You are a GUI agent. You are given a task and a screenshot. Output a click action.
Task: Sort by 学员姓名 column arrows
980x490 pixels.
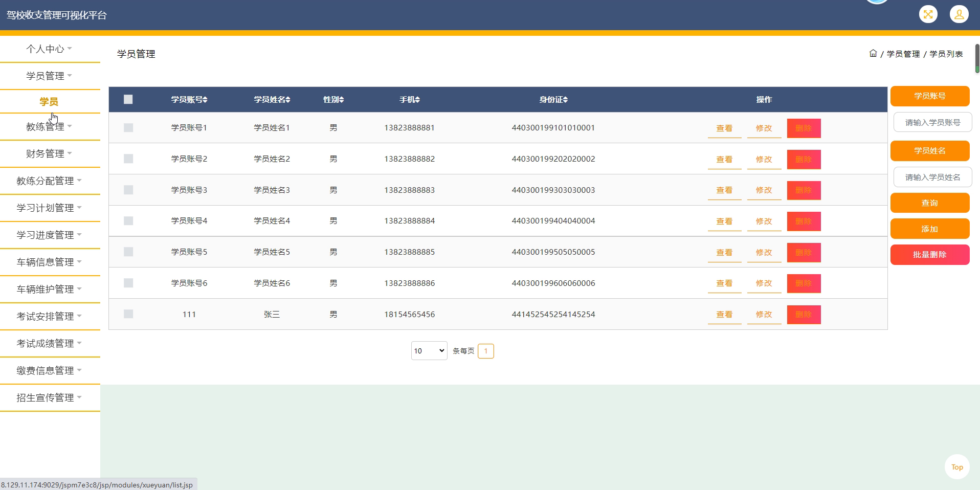(x=288, y=100)
